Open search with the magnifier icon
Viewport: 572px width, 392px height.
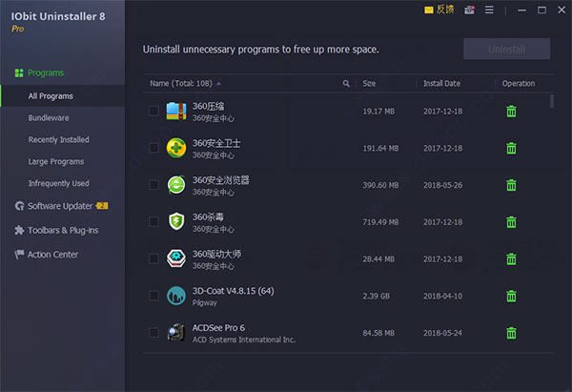pos(346,84)
